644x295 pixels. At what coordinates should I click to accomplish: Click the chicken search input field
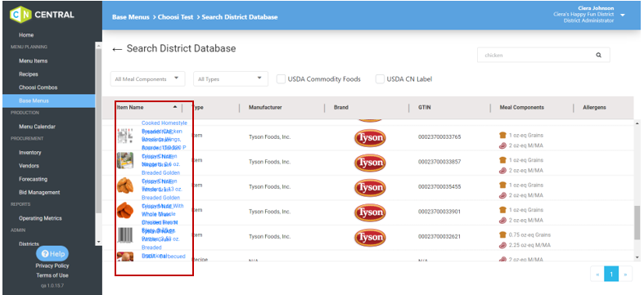[x=536, y=55]
